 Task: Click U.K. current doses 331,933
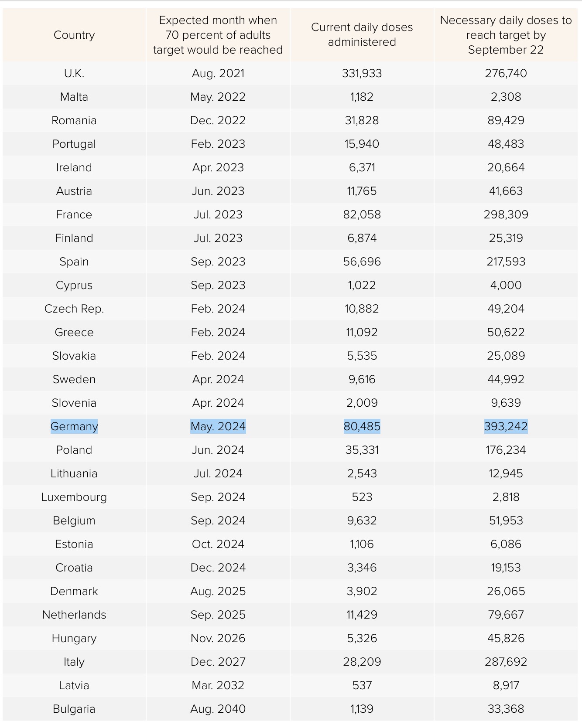tap(362, 73)
